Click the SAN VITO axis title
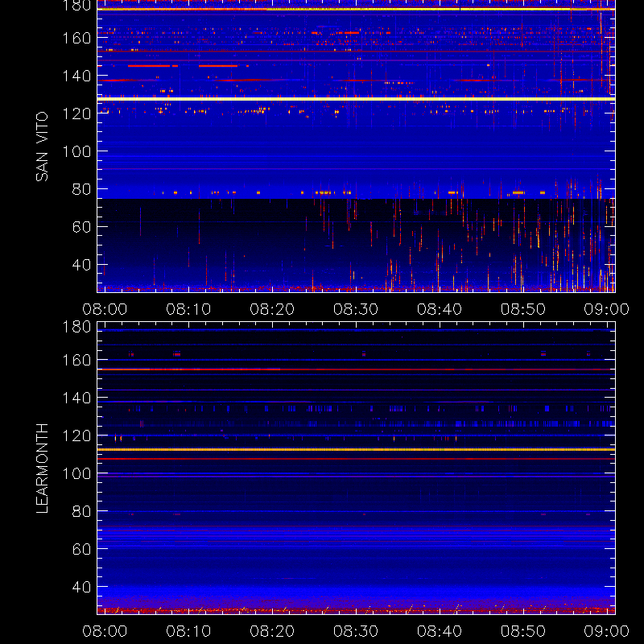The width and height of the screenshot is (644, 644). pos(42,147)
